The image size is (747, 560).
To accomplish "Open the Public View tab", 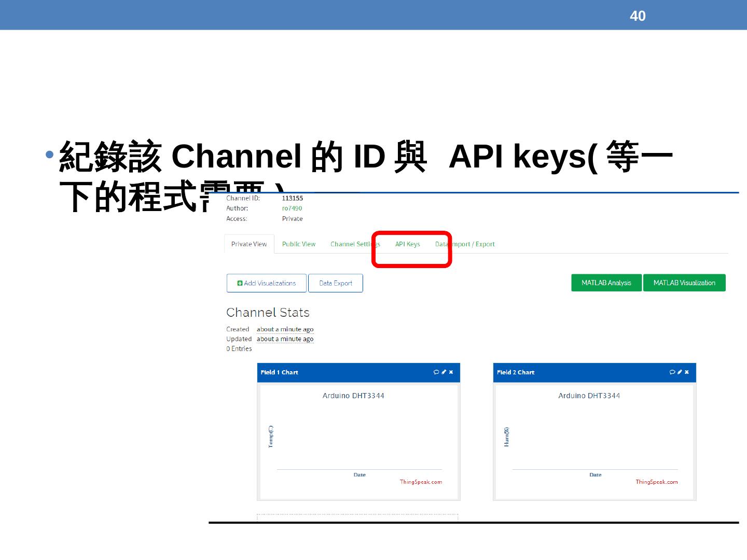I will 299,244.
